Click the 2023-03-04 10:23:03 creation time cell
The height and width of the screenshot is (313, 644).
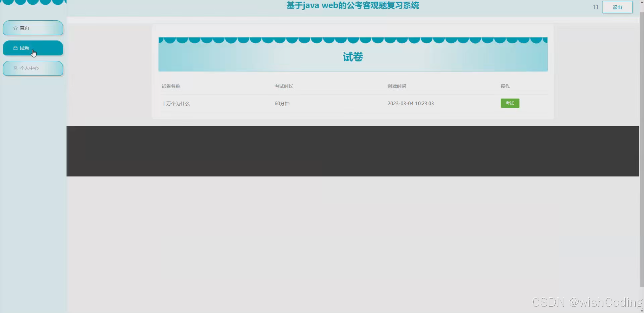[x=410, y=103]
